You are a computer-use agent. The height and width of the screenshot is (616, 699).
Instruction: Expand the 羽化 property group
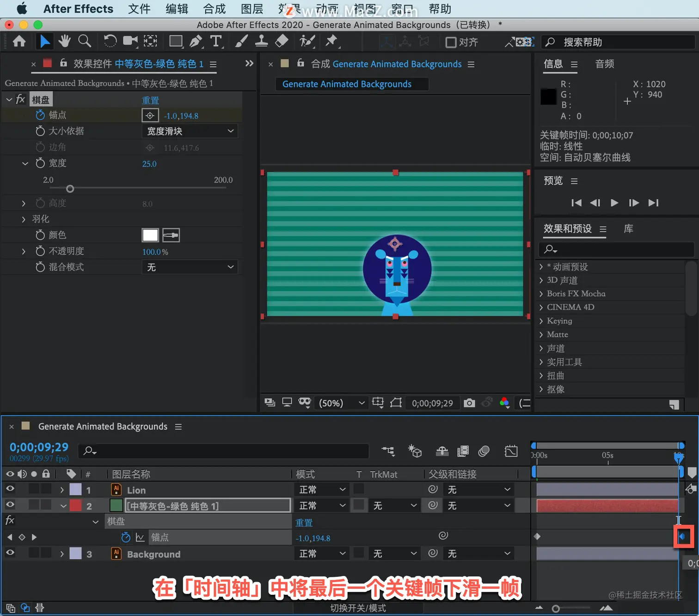point(24,219)
